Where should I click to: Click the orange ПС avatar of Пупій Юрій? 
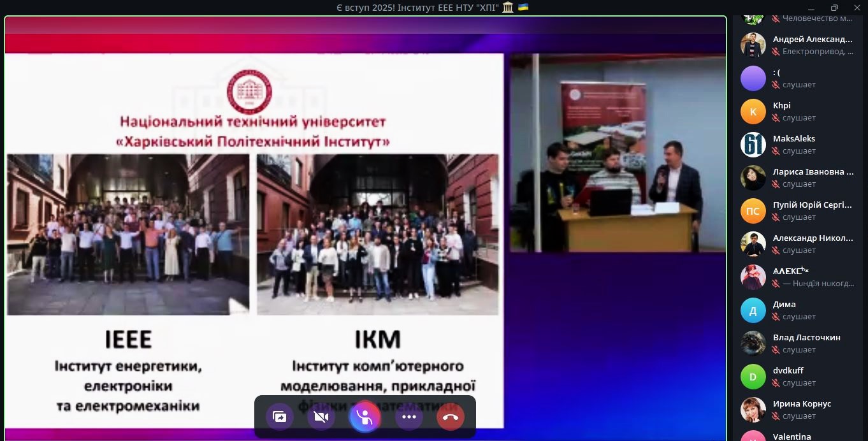[753, 211]
